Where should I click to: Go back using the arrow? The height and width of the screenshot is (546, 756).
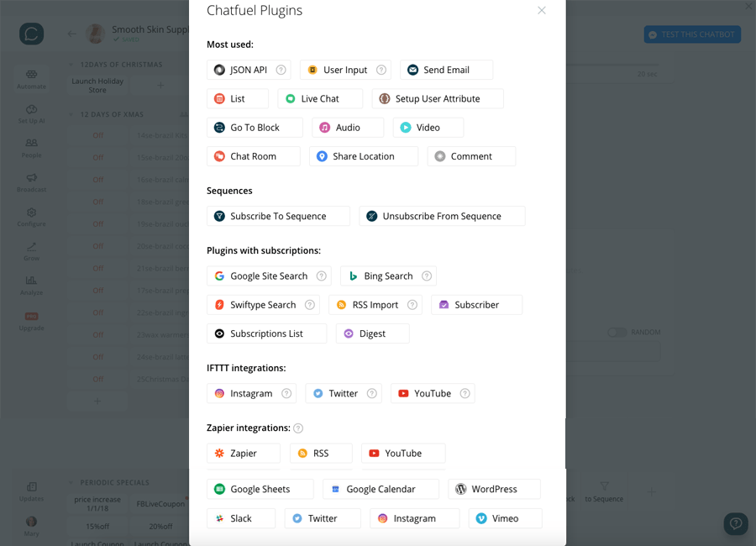pyautogui.click(x=72, y=34)
